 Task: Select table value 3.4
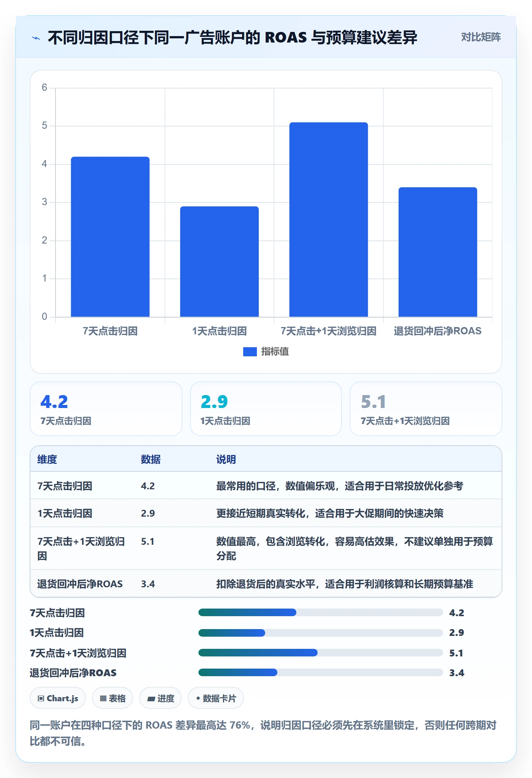pos(148,584)
